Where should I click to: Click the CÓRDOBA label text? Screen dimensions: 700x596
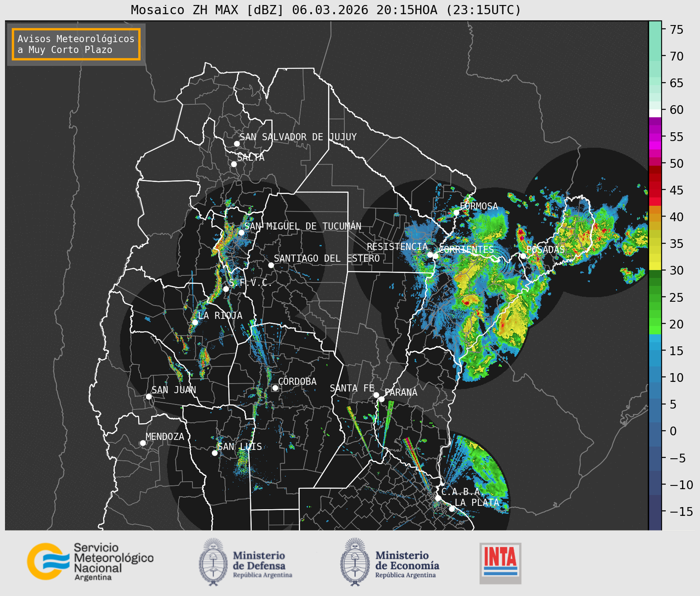pos(297,381)
